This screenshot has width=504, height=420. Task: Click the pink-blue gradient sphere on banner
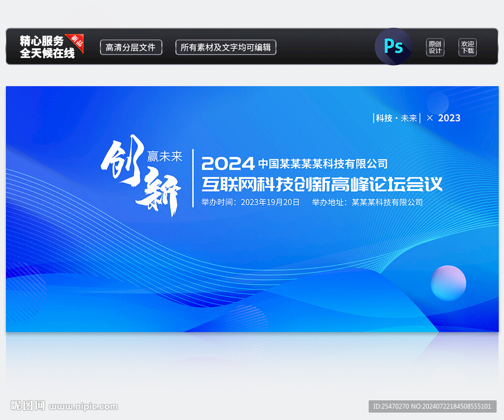pos(448,283)
